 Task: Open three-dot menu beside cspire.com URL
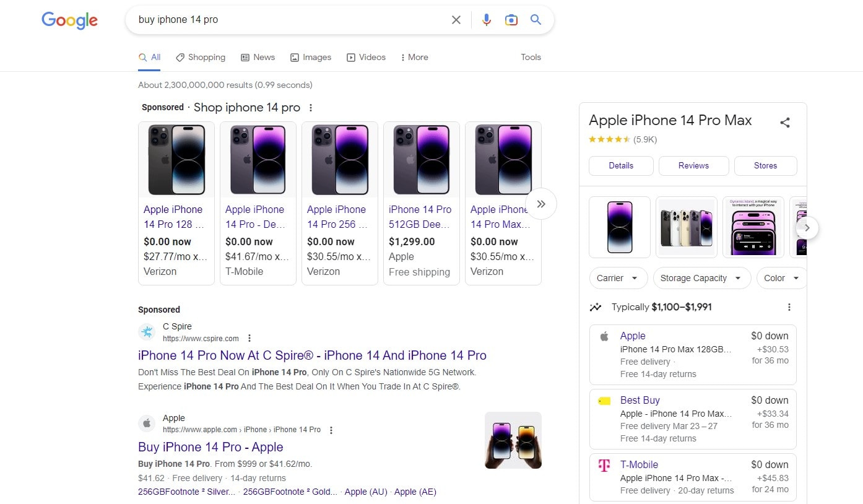click(249, 338)
